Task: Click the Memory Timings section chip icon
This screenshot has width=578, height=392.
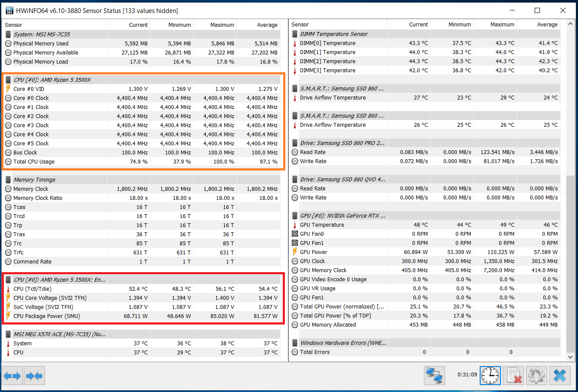Action: (x=8, y=180)
